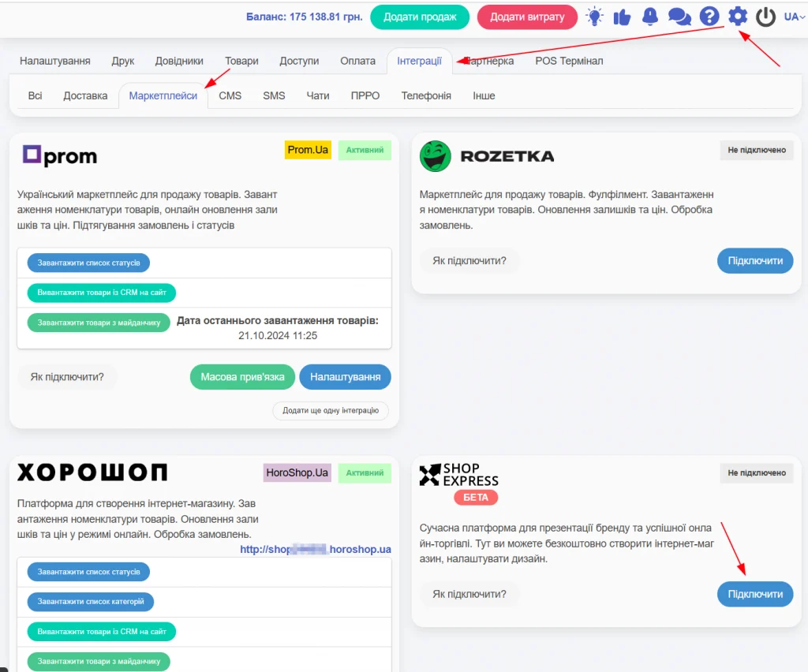Open the ПРРО sub-tab
The image size is (808, 672).
365,95
